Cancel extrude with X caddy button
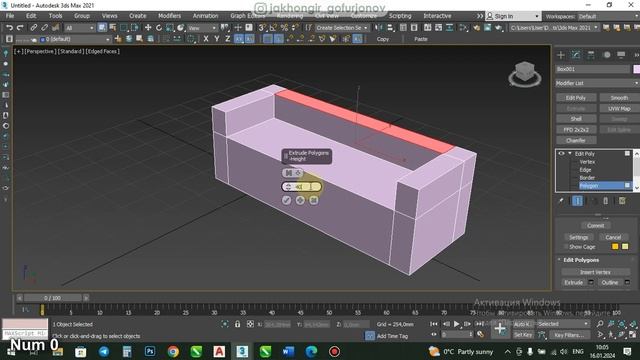Image resolution: width=640 pixels, height=360 pixels. point(313,200)
